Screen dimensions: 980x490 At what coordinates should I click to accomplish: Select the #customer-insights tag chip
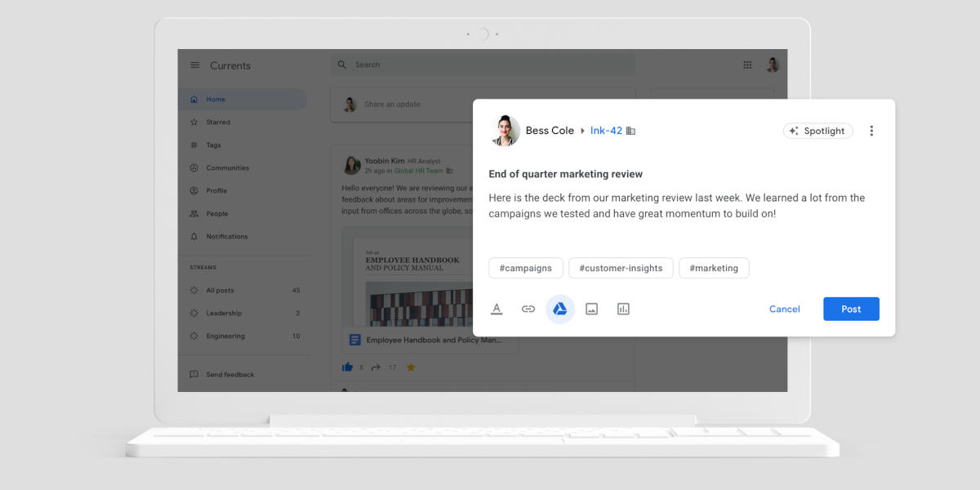point(621,268)
